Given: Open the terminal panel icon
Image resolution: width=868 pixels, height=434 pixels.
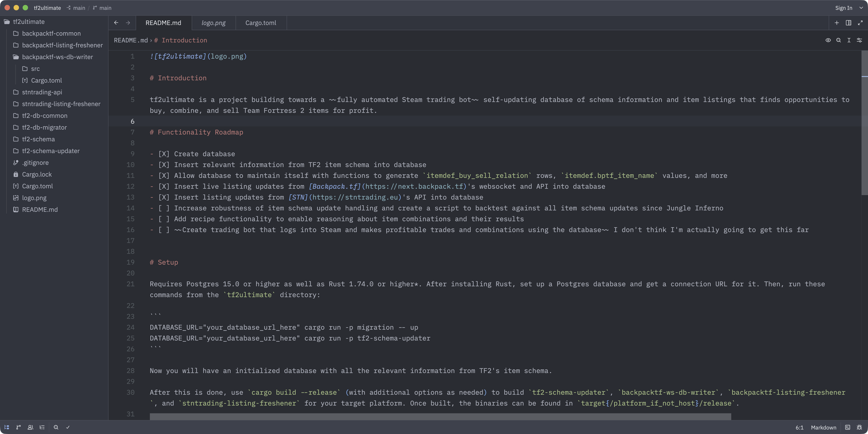Looking at the screenshot, I should [x=848, y=427].
